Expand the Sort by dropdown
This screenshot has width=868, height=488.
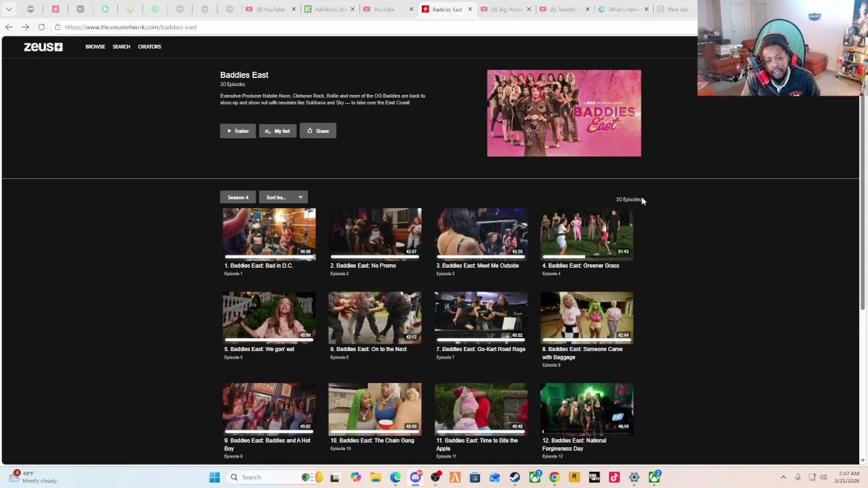283,197
